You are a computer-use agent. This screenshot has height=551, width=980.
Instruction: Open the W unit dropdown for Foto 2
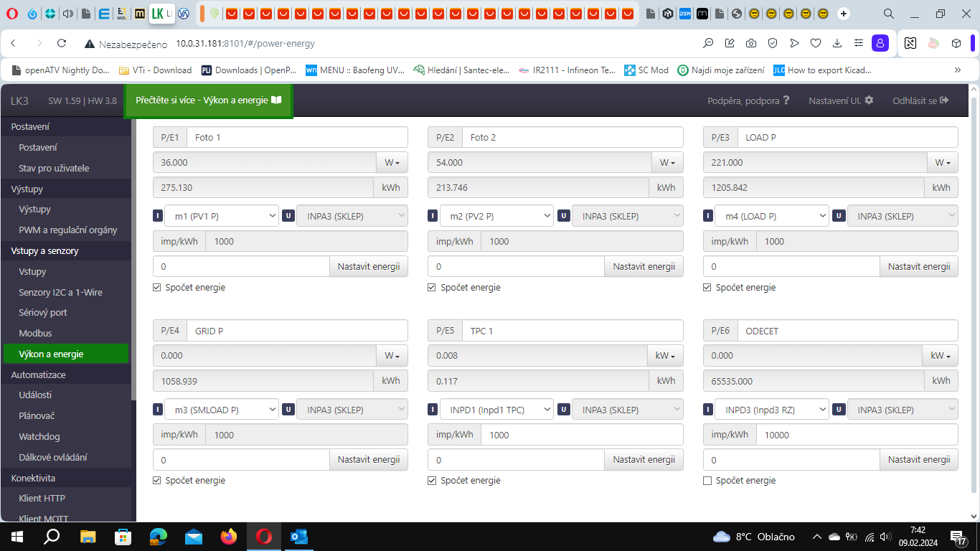click(667, 163)
